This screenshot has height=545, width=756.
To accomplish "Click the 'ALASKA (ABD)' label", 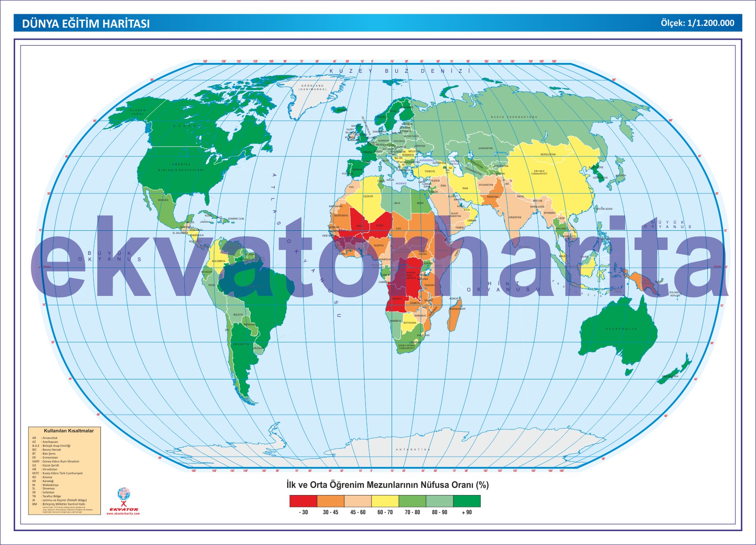I will coord(138,112).
